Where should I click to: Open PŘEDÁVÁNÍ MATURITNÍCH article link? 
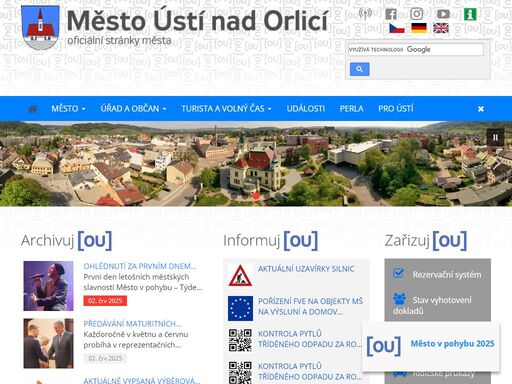pyautogui.click(x=132, y=324)
